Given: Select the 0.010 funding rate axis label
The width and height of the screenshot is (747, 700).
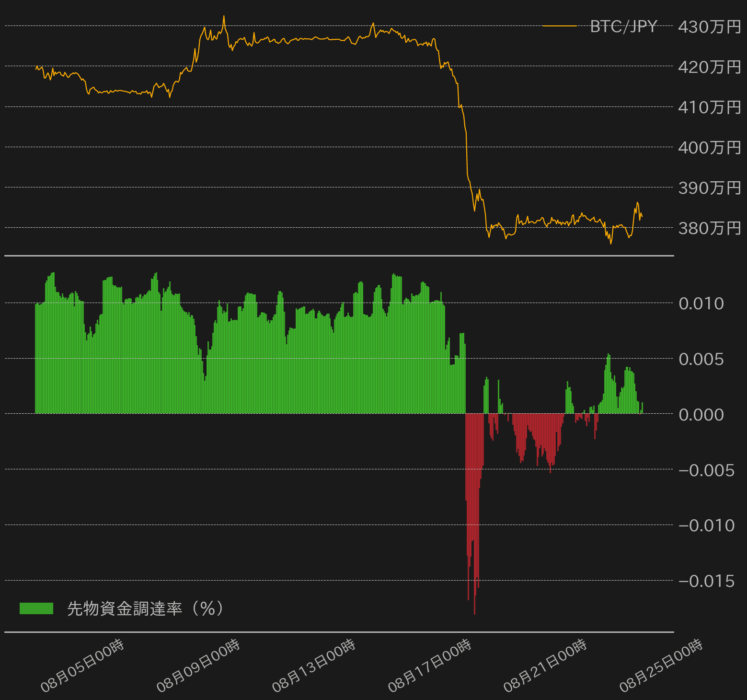Looking at the screenshot, I should coord(701,303).
